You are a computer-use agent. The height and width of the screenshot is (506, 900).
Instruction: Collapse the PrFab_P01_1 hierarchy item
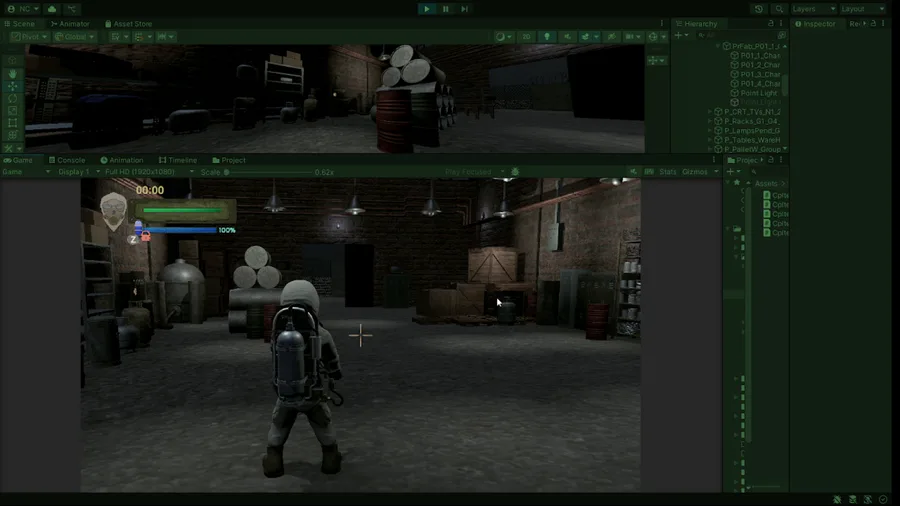click(x=718, y=46)
